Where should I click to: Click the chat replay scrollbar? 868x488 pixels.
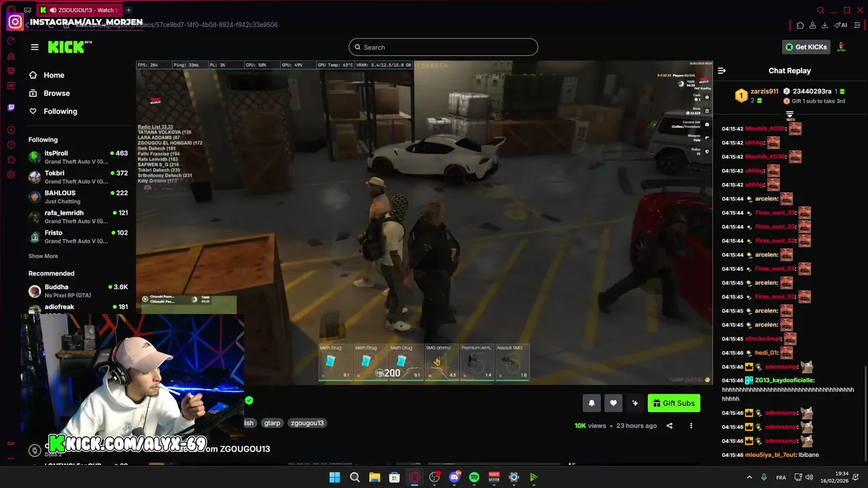pos(865,413)
